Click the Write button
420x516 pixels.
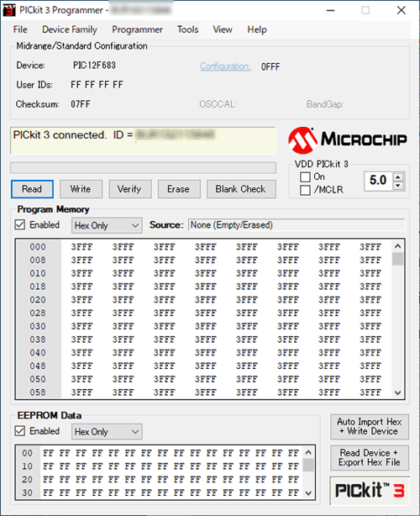click(81, 189)
